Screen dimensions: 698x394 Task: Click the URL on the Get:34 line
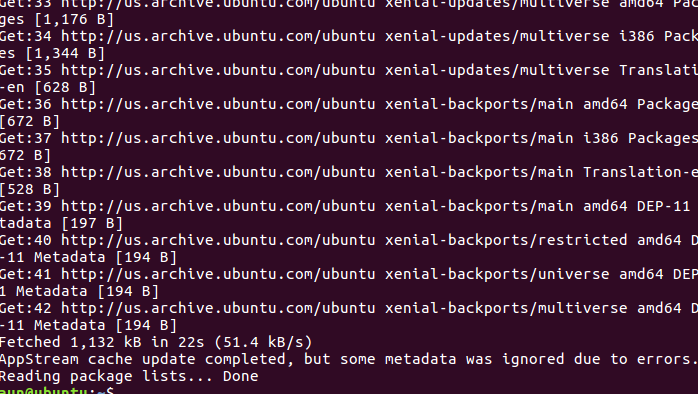click(218, 36)
